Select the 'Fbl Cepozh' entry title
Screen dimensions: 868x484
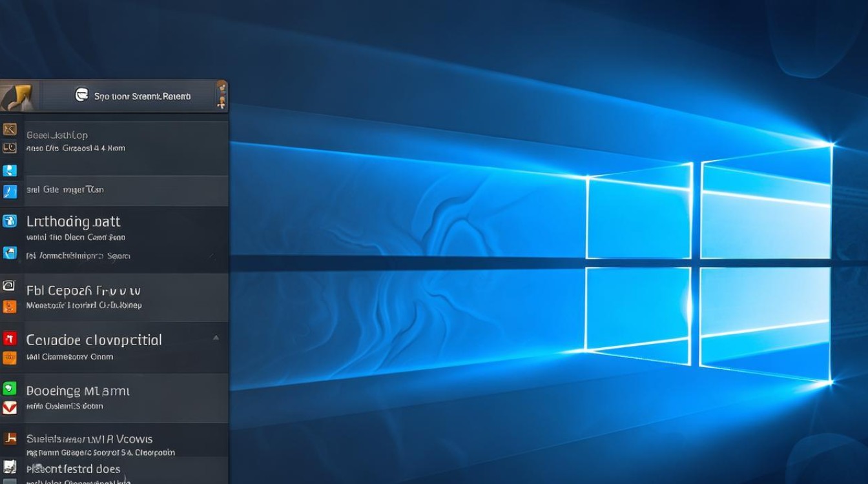click(83, 291)
